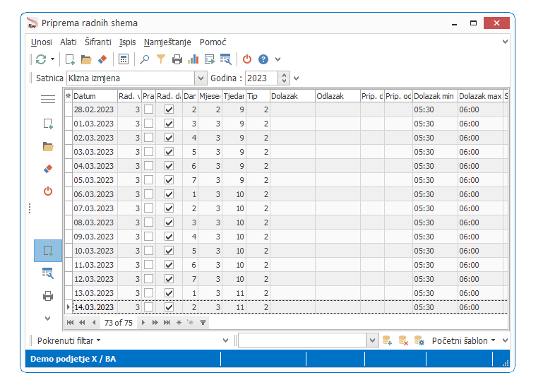Viewport: 543px width, 392px height.
Task: Click the table search icon in toolbar
Action: tap(226, 59)
